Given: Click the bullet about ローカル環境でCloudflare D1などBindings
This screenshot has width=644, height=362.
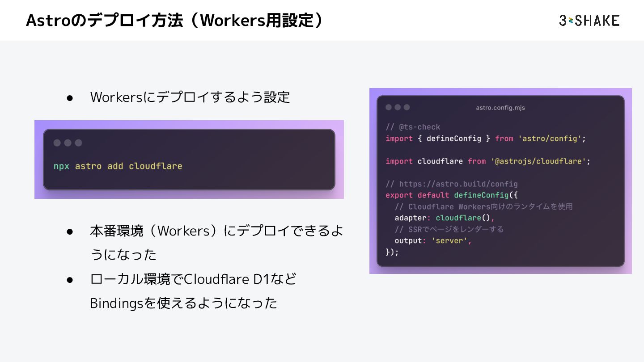Looking at the screenshot, I should 193,291.
